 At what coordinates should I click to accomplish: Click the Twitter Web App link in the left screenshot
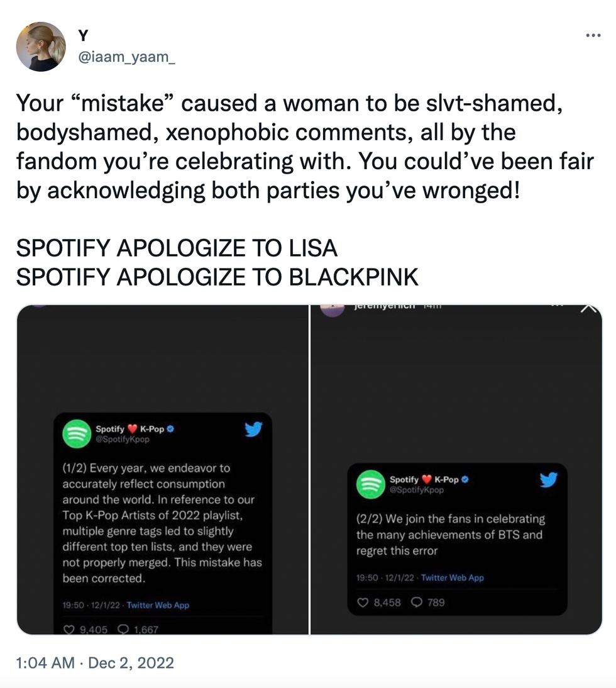click(x=158, y=605)
